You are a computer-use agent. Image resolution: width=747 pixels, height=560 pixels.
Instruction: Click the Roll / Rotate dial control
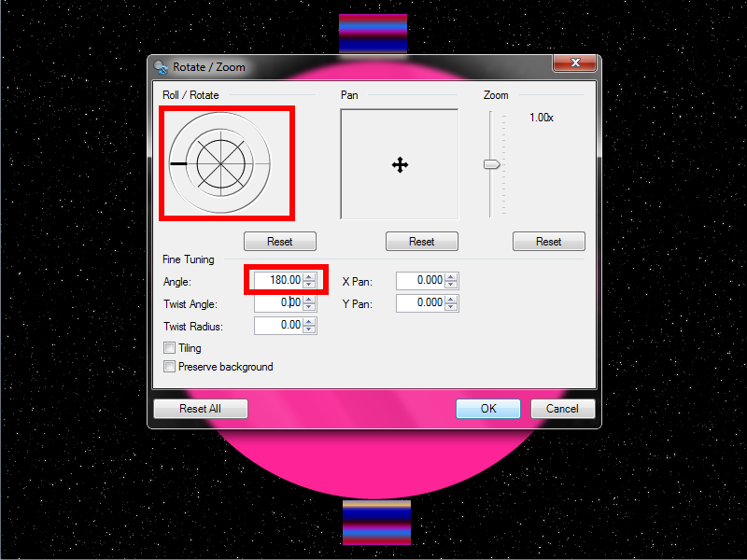[220, 163]
